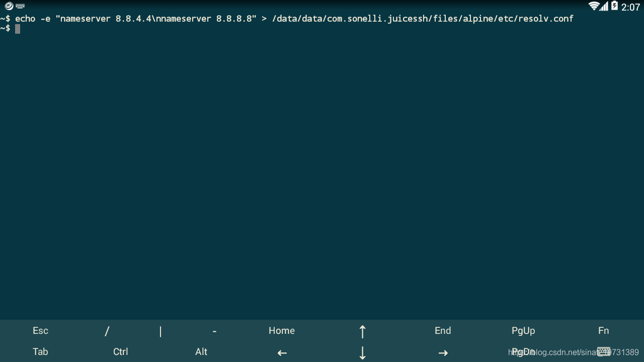Toggle the Ctrl modifier key

click(121, 352)
